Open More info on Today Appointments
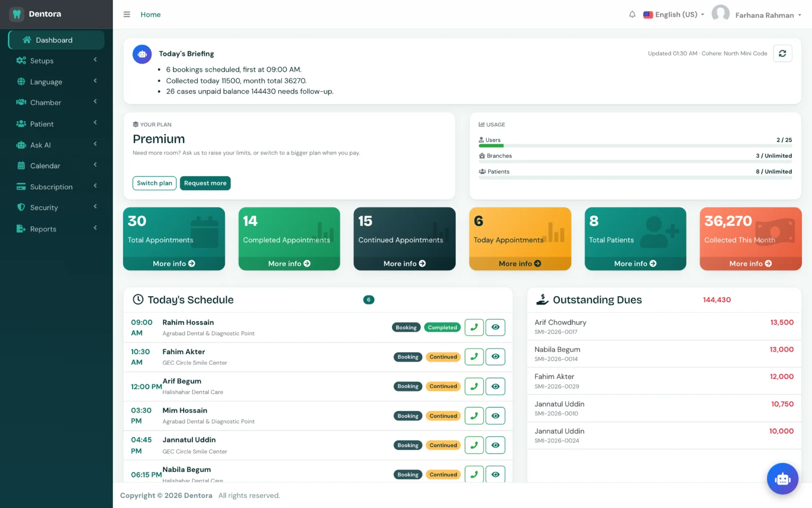This screenshot has height=508, width=812. tap(520, 264)
